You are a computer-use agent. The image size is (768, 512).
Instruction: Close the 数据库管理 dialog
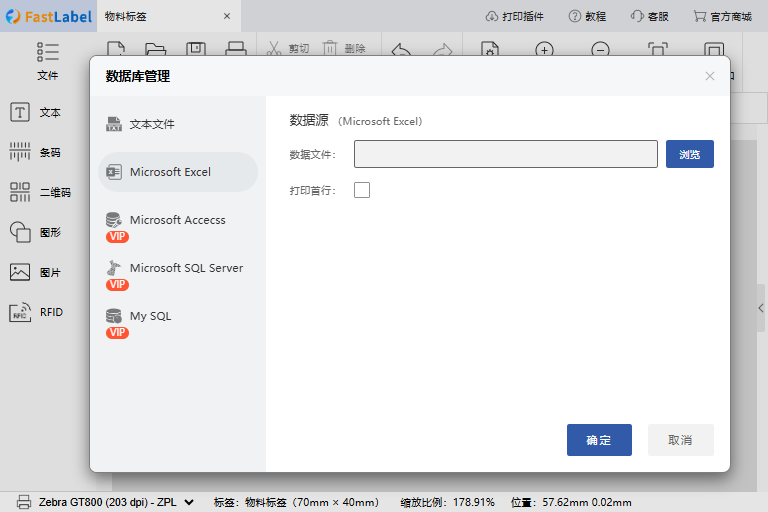tap(710, 76)
